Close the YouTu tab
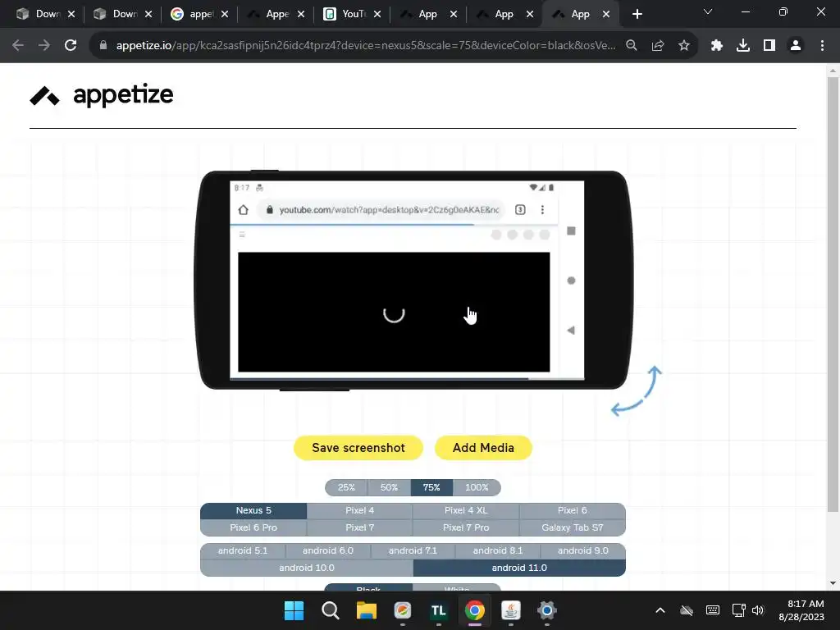The image size is (840, 630). point(377,14)
